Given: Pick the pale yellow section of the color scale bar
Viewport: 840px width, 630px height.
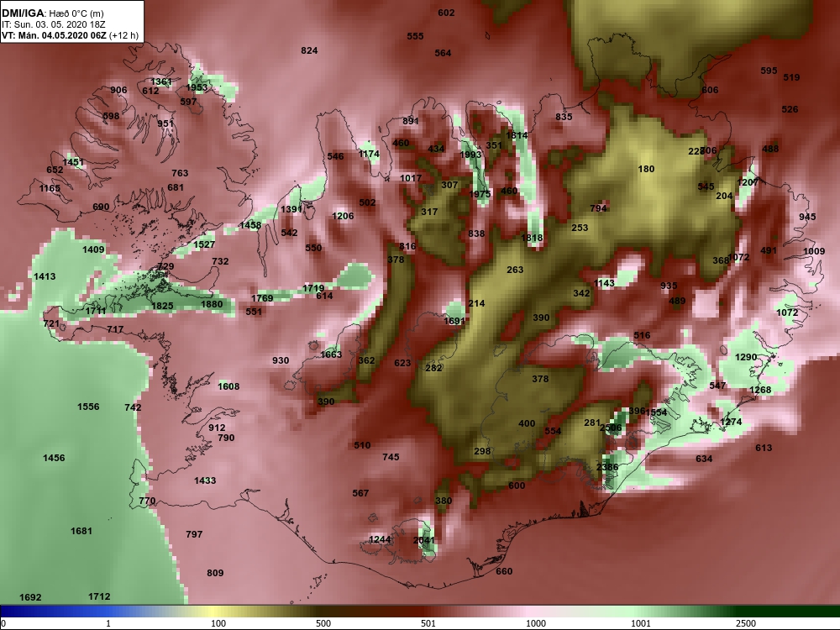Looking at the screenshot, I should coord(212,612).
